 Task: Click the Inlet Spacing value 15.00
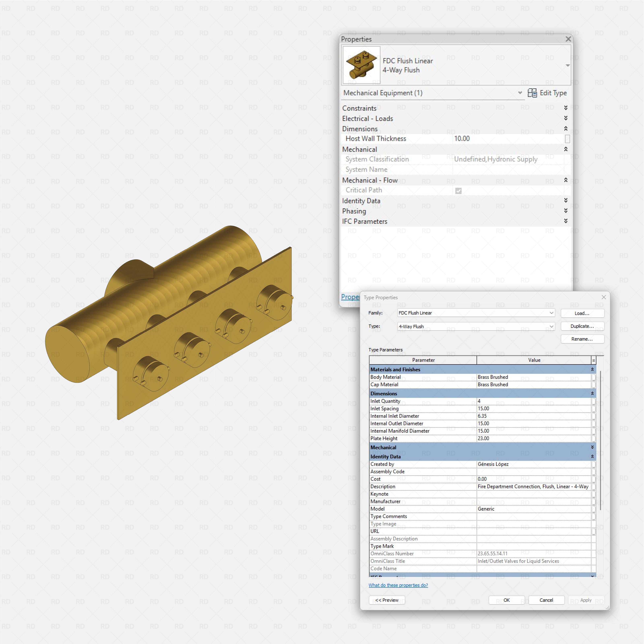click(x=534, y=408)
